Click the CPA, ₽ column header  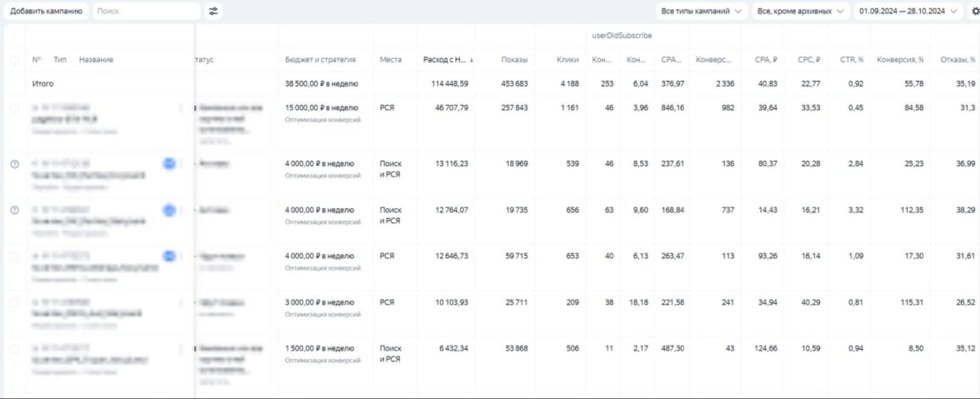point(767,60)
